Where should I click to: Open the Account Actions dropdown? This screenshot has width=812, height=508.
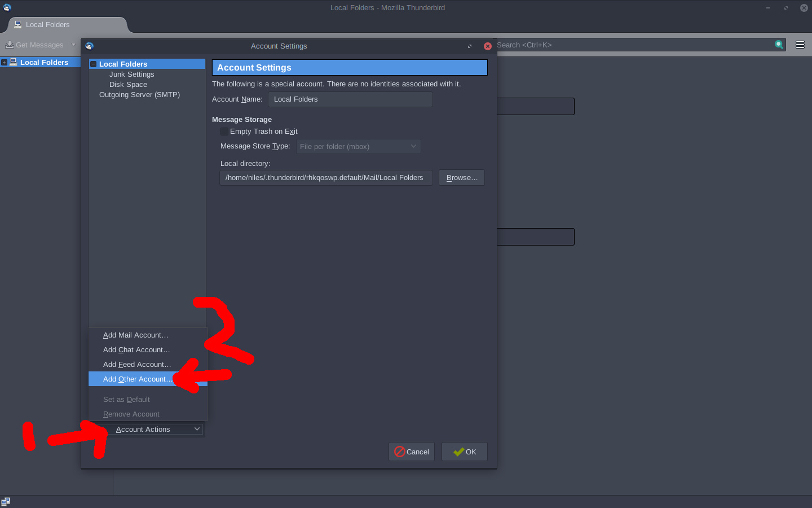(x=148, y=430)
